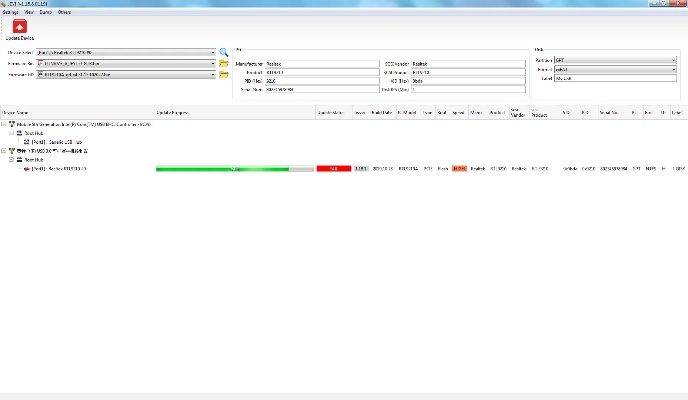Click the folder icon for the first firmware file
Viewport: 688px width, 400px height.
(224, 63)
